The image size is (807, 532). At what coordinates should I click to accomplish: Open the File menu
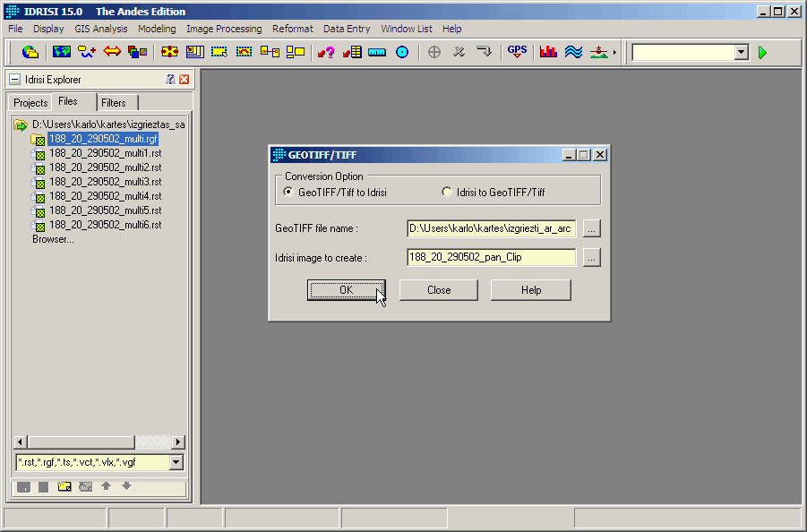pyautogui.click(x=15, y=29)
